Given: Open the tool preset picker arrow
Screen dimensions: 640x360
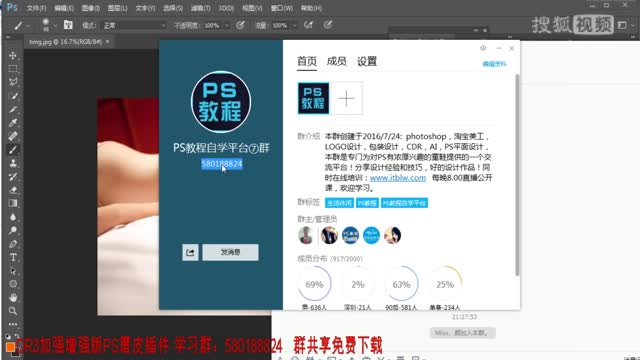Looking at the screenshot, I should coord(28,26).
